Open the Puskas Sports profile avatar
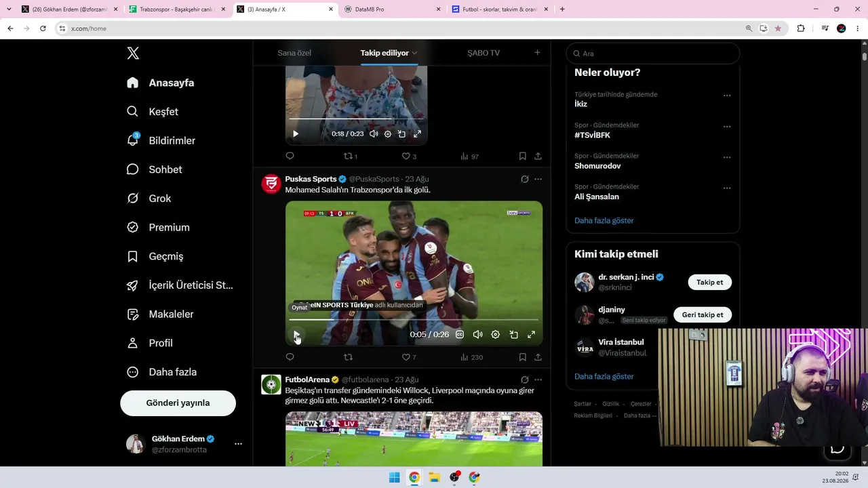Image resolution: width=868 pixels, height=488 pixels. (x=271, y=184)
